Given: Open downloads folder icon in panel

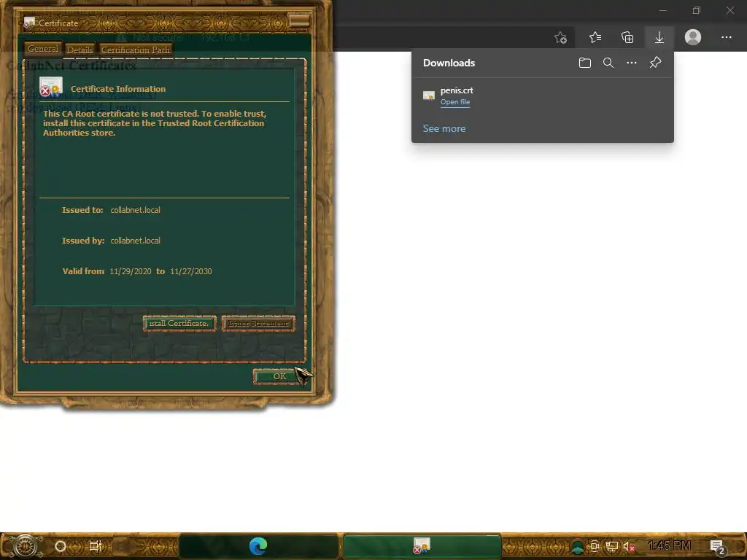Looking at the screenshot, I should 584,63.
